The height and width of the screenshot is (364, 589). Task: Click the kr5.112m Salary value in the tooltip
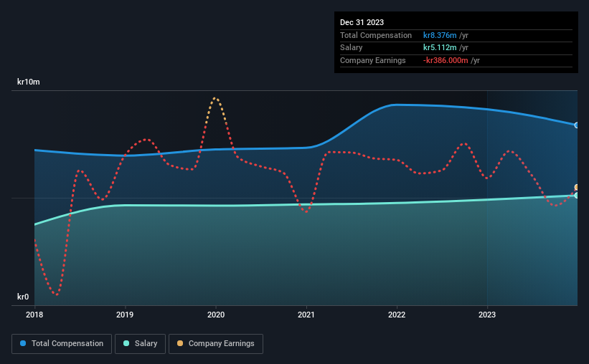(x=440, y=48)
